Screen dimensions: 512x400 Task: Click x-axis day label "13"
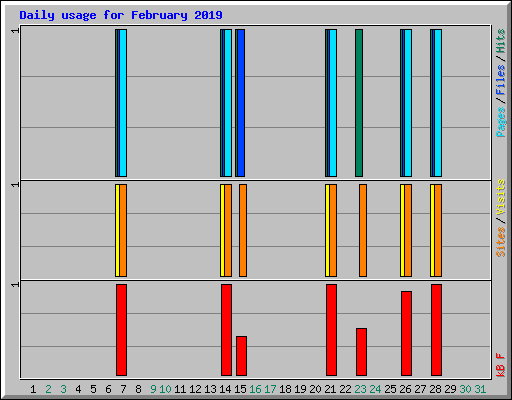point(210,389)
